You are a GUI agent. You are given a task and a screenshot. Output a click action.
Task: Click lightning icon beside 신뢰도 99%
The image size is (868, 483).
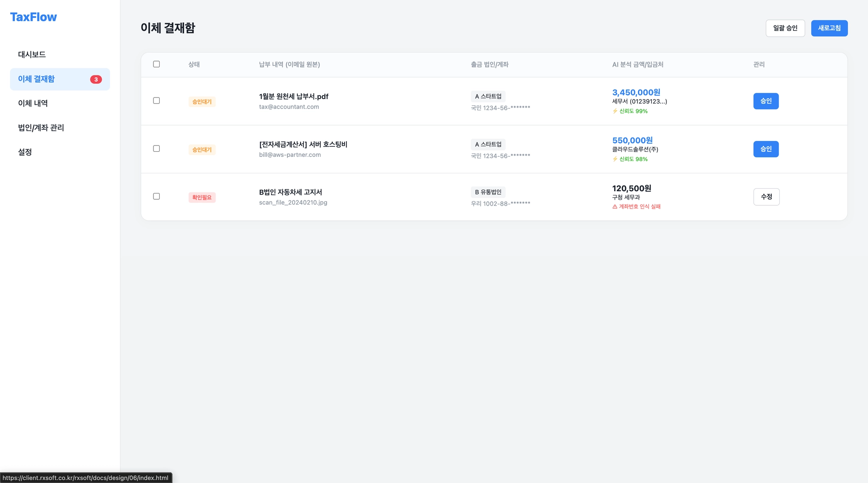click(x=615, y=111)
